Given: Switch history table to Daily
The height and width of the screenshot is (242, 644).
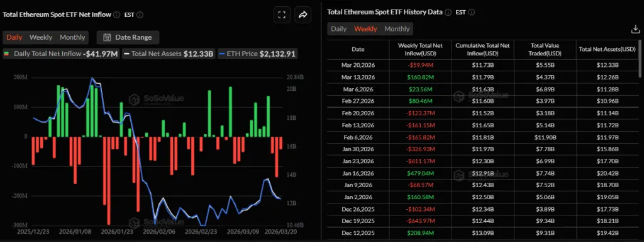Looking at the screenshot, I should pos(339,29).
